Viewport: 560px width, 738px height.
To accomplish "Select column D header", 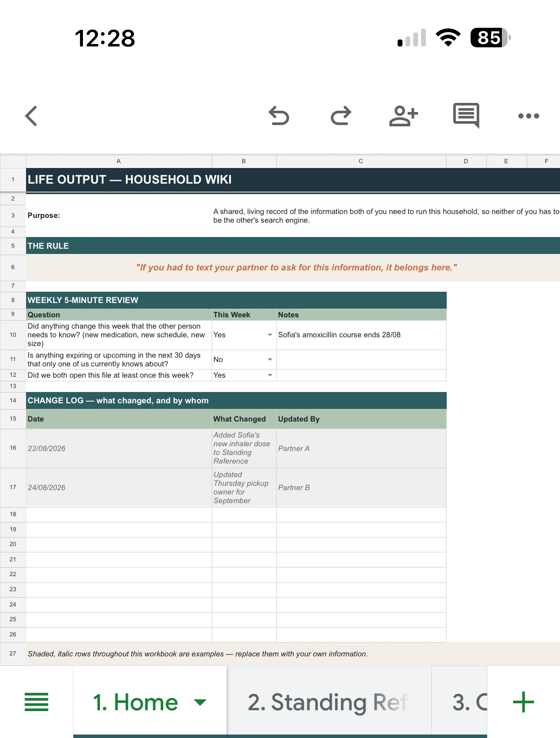I will coord(466,161).
